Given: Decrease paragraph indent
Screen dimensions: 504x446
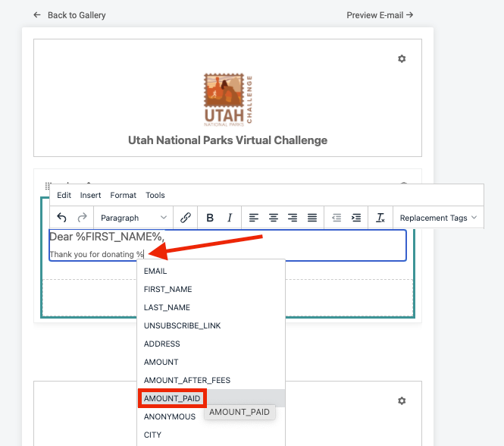Looking at the screenshot, I should [x=337, y=218].
